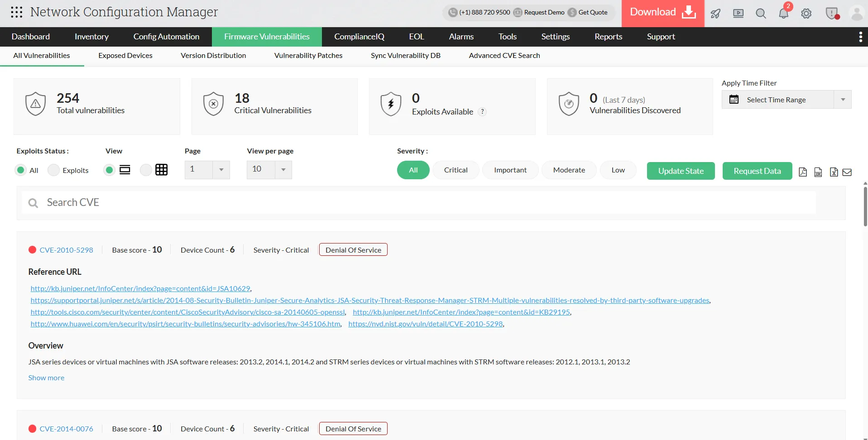Click the Update State button
The height and width of the screenshot is (440, 868).
(x=681, y=171)
